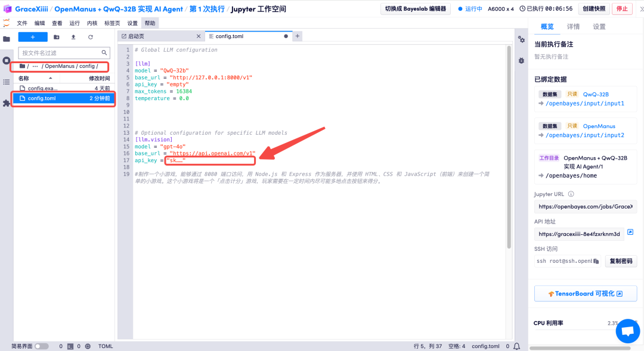Open the property inspector gears icon
The width and height of the screenshot is (644, 351).
(x=521, y=39)
